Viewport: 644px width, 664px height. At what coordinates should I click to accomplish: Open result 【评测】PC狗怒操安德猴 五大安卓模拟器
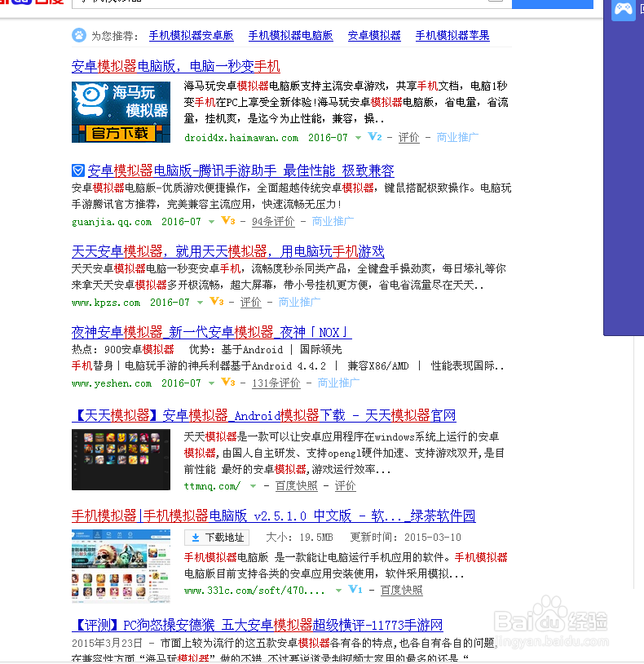[258, 625]
